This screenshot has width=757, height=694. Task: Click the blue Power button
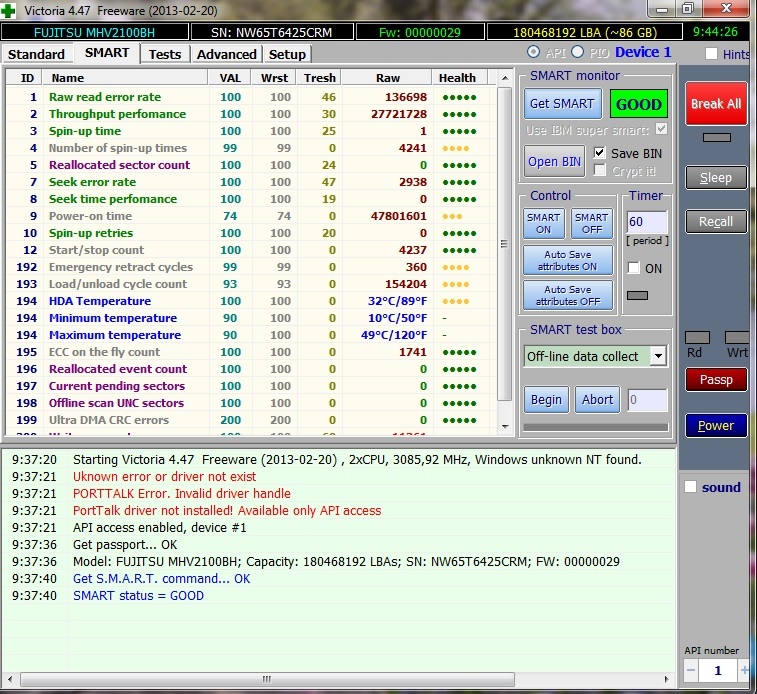(x=716, y=425)
